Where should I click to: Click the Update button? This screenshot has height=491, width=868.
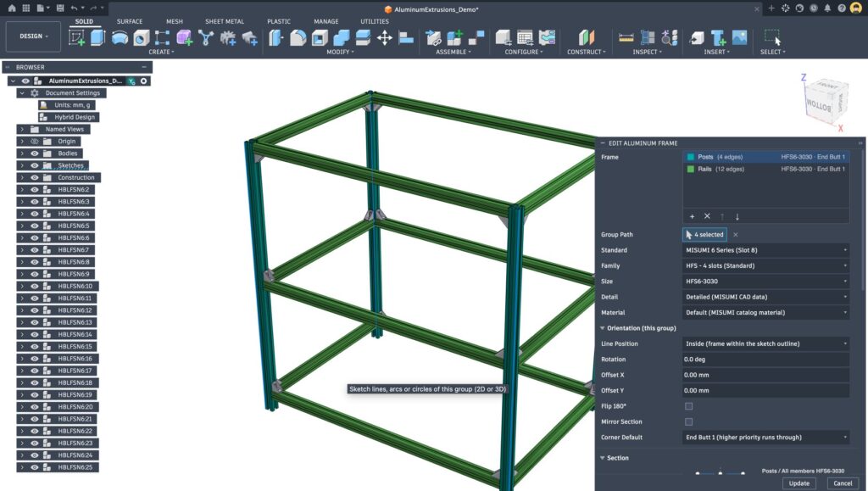tap(798, 483)
